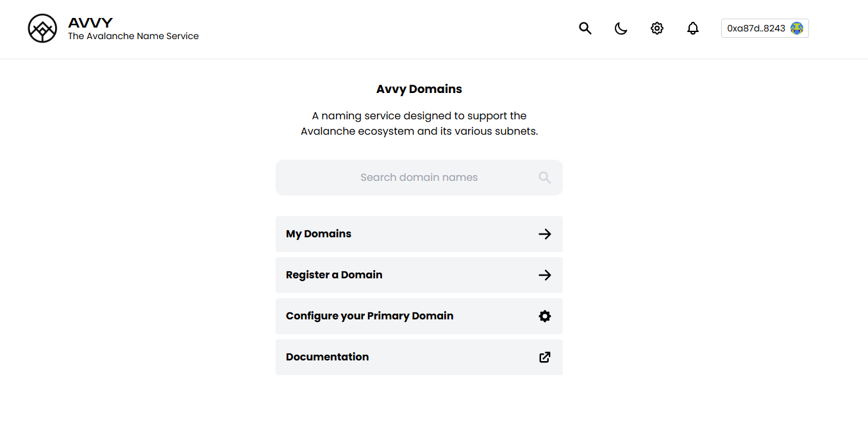Image resolution: width=868 pixels, height=447 pixels.
Task: Click the arrow icon beside My Domains
Action: tap(545, 234)
